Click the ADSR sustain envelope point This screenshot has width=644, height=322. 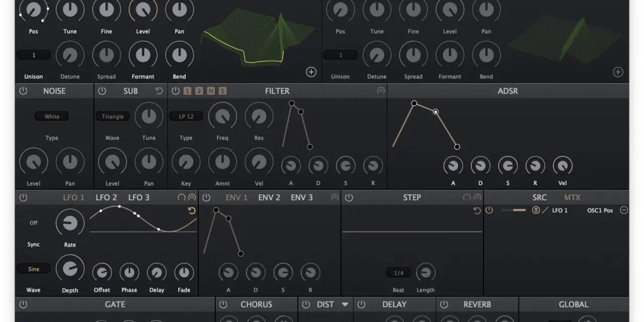[x=436, y=112]
